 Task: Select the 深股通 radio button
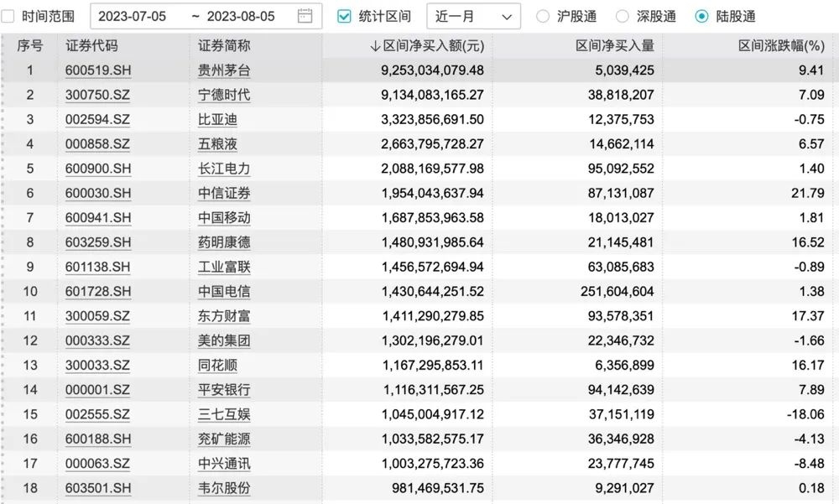tap(623, 17)
